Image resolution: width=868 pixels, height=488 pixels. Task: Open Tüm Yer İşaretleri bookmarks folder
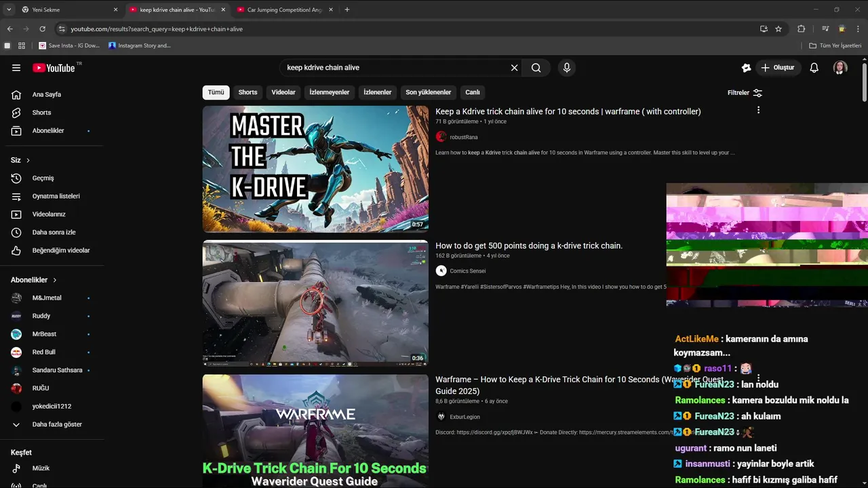pos(835,45)
